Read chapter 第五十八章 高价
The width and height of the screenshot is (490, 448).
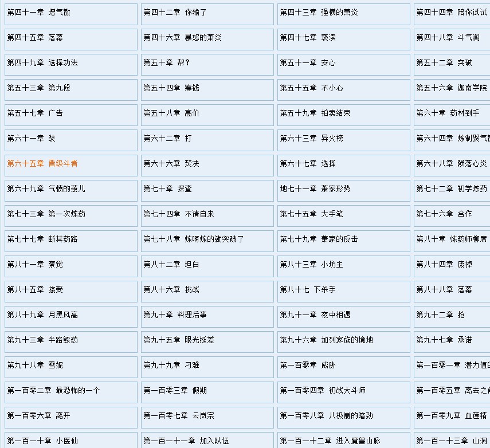tap(171, 113)
